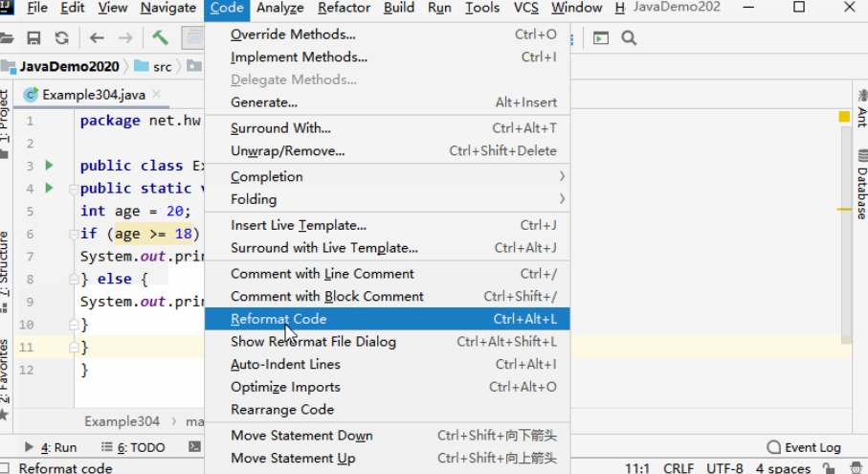Click the Synchronize refresh icon
This screenshot has width=868, height=474.
pyautogui.click(x=62, y=38)
